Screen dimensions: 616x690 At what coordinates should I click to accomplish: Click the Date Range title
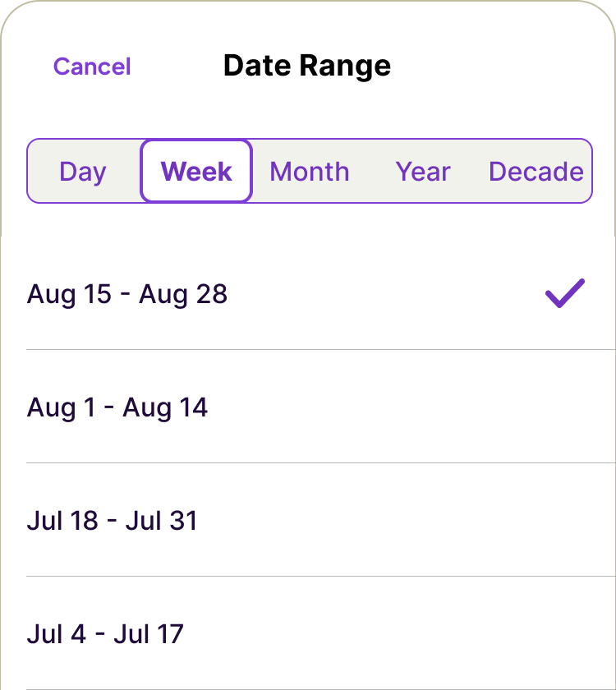(307, 66)
